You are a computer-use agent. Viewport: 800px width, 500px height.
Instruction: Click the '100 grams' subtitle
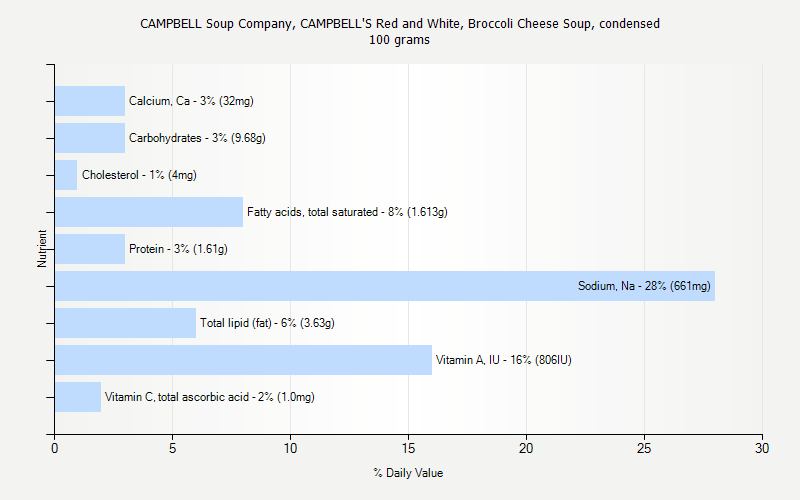(x=400, y=40)
